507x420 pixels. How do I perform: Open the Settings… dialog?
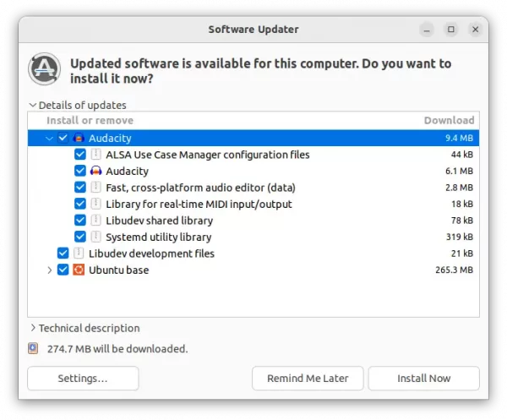click(83, 378)
